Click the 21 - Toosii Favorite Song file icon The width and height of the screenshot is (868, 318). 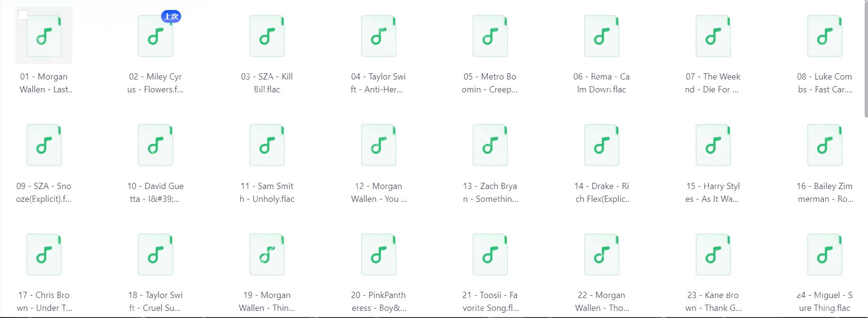coord(490,255)
